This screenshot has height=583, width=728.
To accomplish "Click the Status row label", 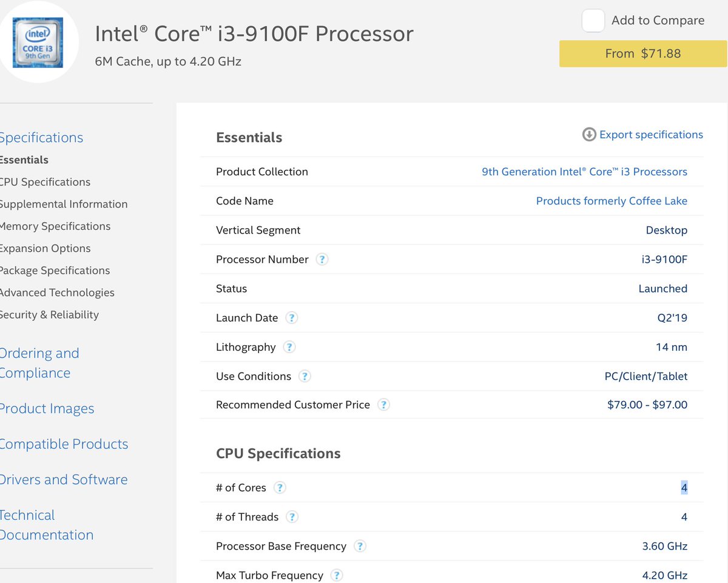I will (232, 289).
